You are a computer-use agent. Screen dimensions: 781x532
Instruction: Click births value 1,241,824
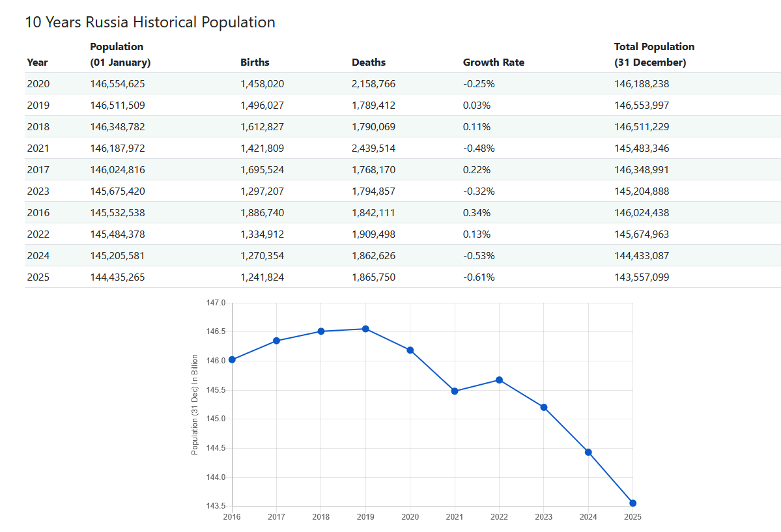(x=262, y=277)
